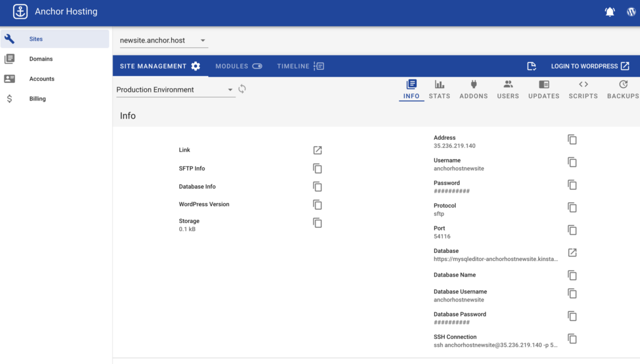The width and height of the screenshot is (640, 364).
Task: Copy the Database Password
Action: pos(572,316)
